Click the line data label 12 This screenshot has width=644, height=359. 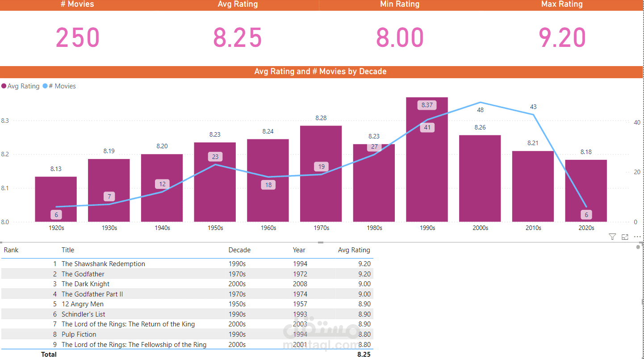162,184
